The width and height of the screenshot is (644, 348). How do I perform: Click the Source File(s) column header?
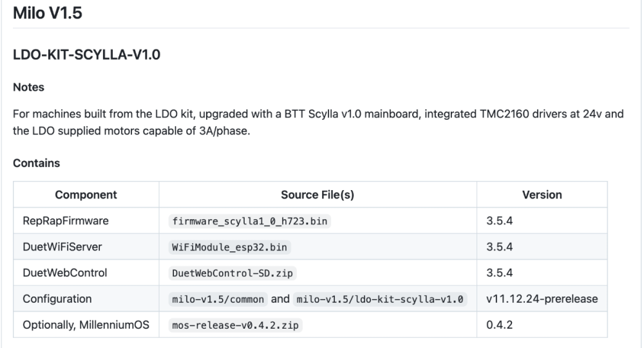tap(317, 195)
